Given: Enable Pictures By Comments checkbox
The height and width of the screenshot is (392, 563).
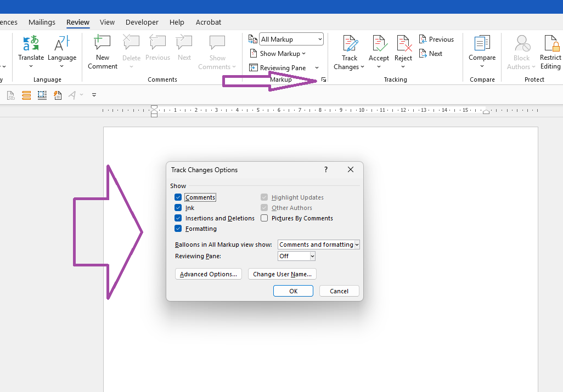Looking at the screenshot, I should coord(264,218).
